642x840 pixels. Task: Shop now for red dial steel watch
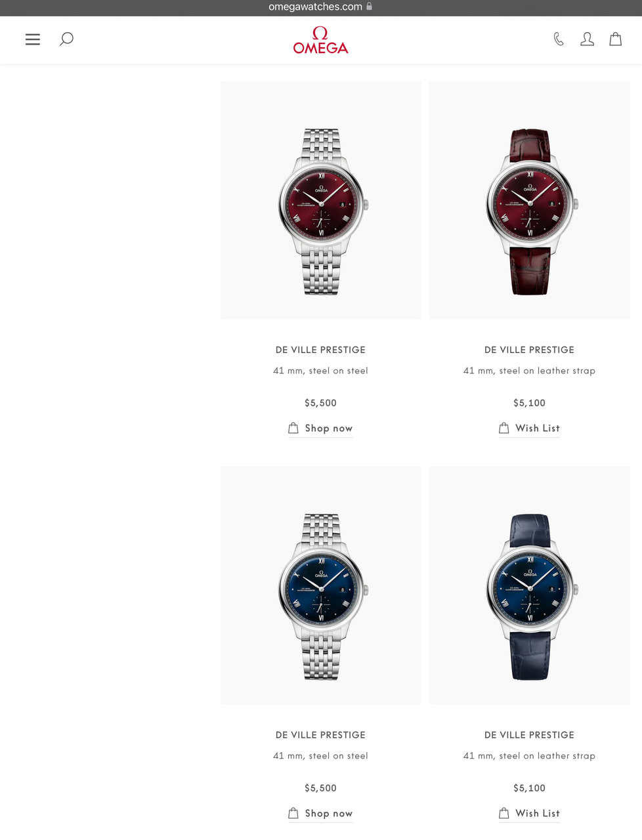[329, 428]
